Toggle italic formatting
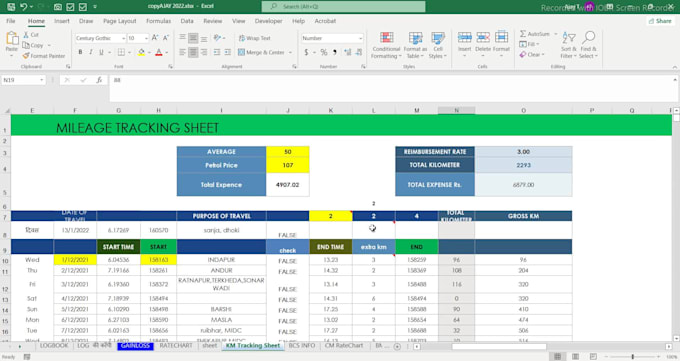This screenshot has width=680, height=361. [x=91, y=52]
